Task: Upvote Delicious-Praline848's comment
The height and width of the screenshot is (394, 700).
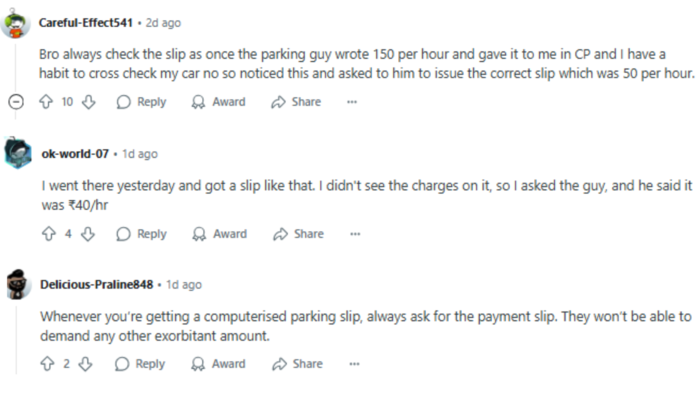Action: (47, 364)
